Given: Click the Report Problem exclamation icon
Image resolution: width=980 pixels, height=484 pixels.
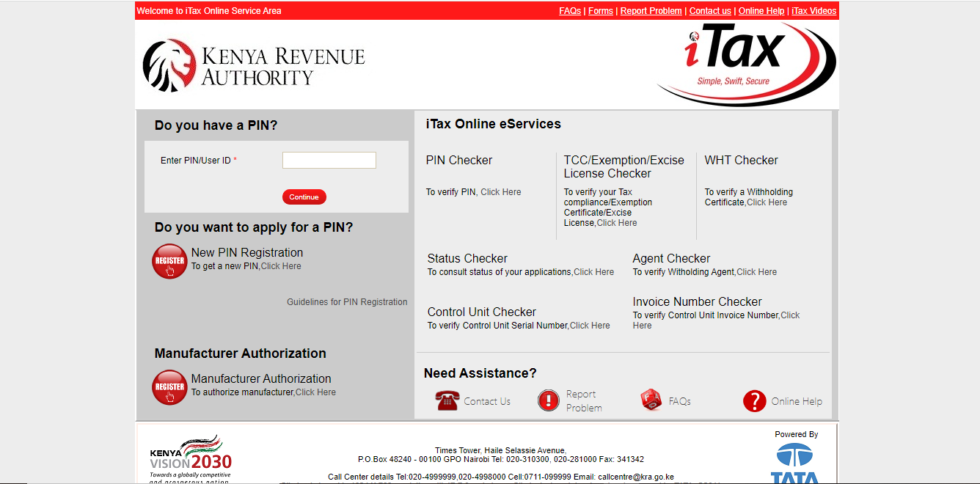Looking at the screenshot, I should pos(549,400).
